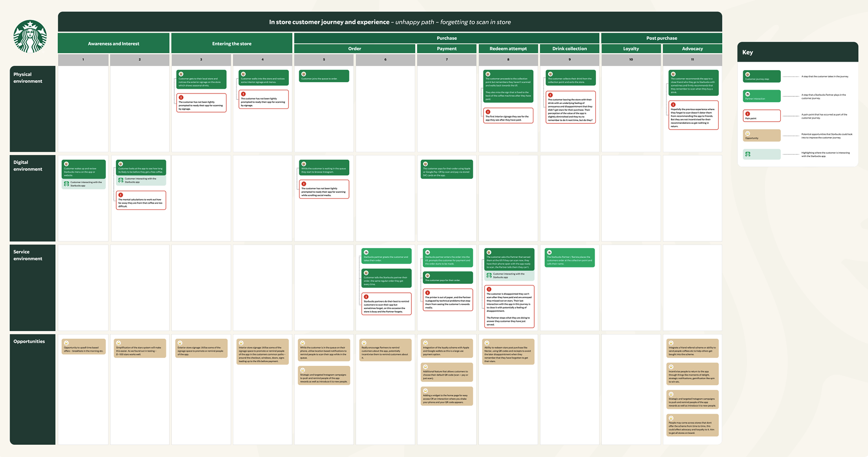Click the 'customer is disappointed they can't scan' card
This screenshot has height=457, width=868.
509,306
